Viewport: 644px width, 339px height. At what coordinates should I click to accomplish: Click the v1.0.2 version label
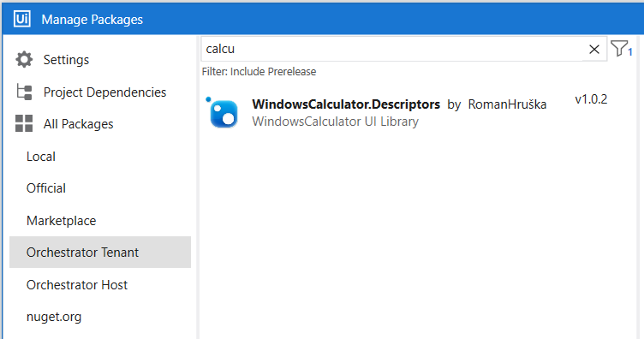pyautogui.click(x=591, y=99)
